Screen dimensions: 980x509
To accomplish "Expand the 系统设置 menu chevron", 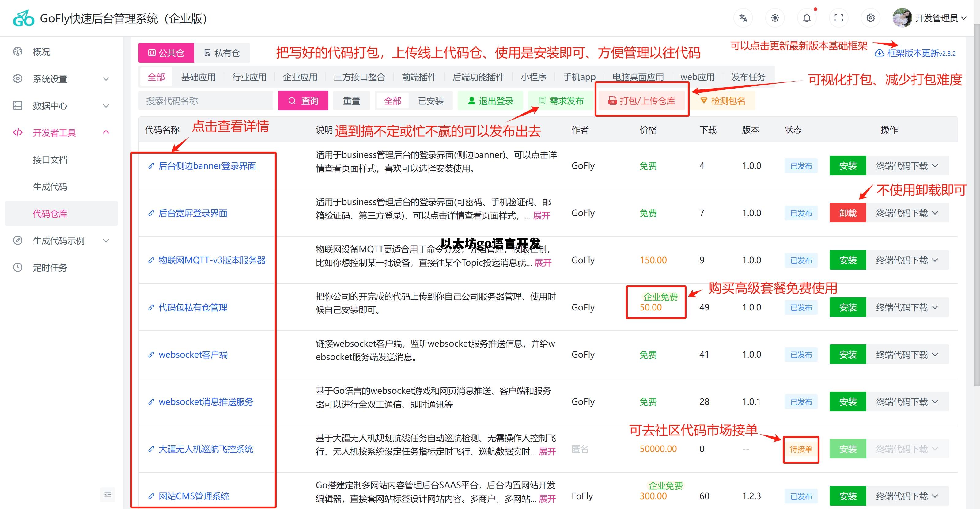I will [106, 79].
